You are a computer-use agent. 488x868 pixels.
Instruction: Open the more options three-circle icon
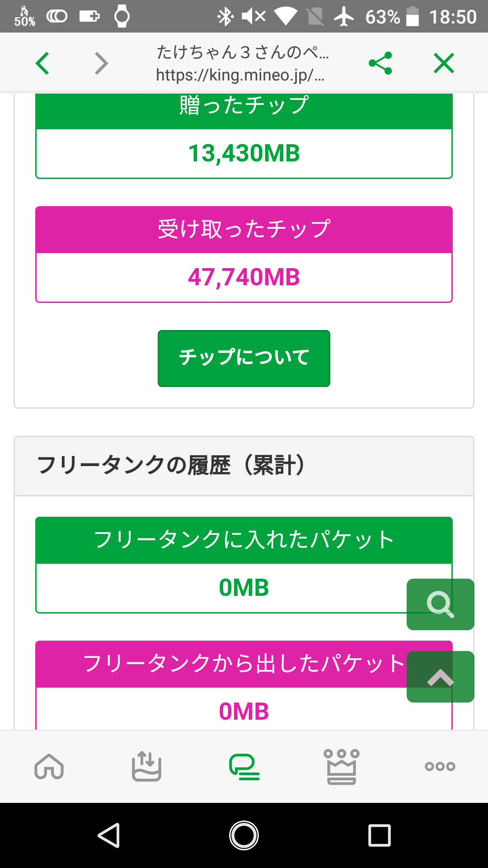pyautogui.click(x=440, y=766)
